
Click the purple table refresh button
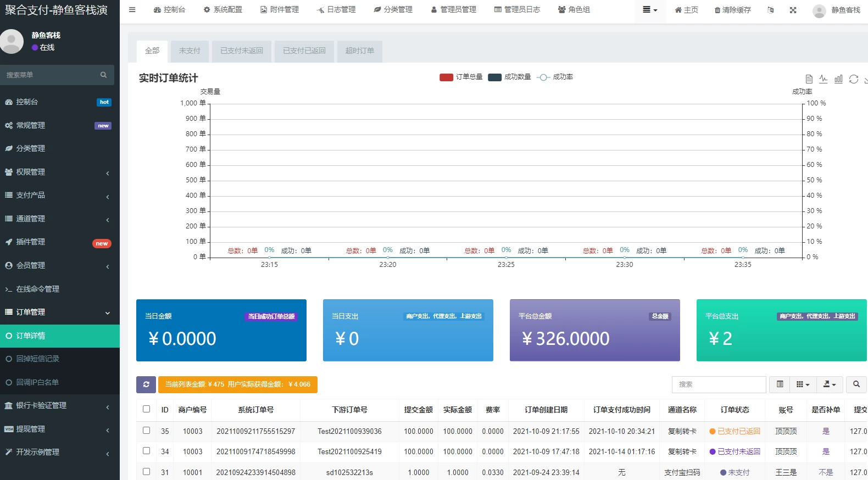coord(146,384)
